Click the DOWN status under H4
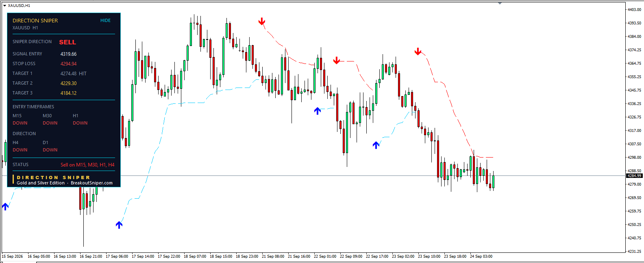Viewport: 644px width, 263px height. (20, 150)
